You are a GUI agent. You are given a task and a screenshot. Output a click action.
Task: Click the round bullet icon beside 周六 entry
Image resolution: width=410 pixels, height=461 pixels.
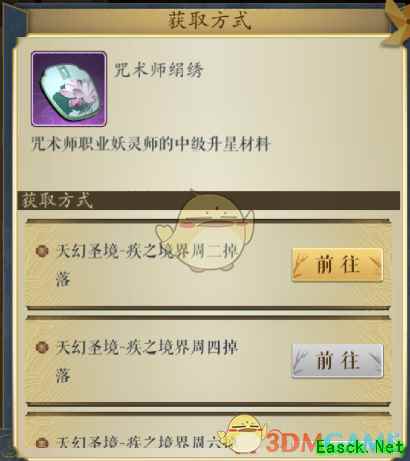(x=42, y=443)
